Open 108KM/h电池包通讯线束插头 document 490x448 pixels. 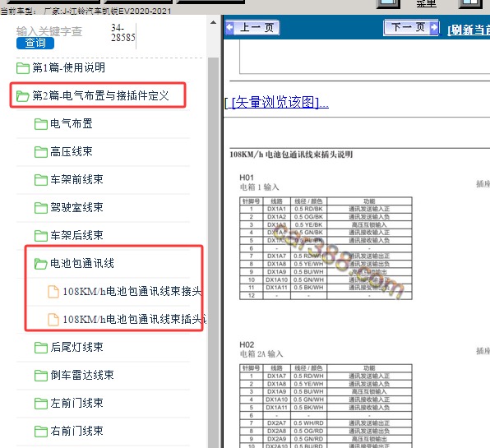pos(135,319)
